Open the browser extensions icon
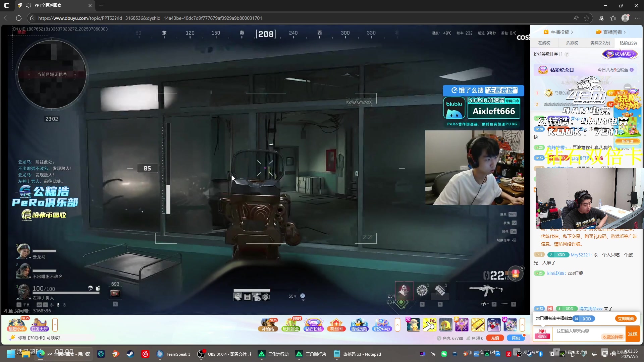This screenshot has width=644, height=362. 601,18
